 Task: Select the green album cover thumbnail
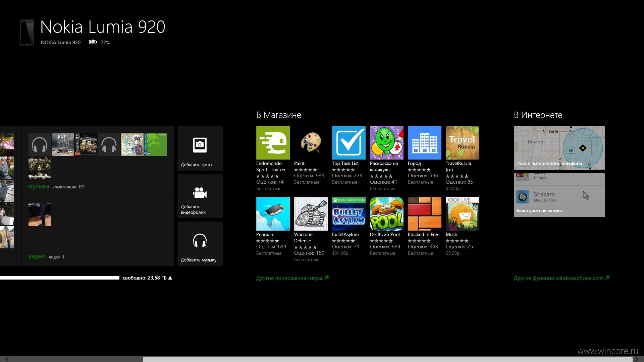point(155,144)
